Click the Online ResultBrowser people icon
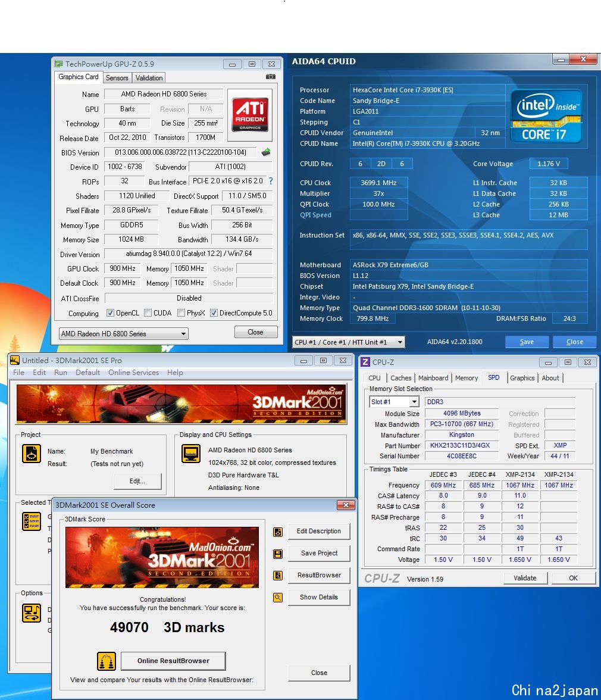 click(x=106, y=661)
